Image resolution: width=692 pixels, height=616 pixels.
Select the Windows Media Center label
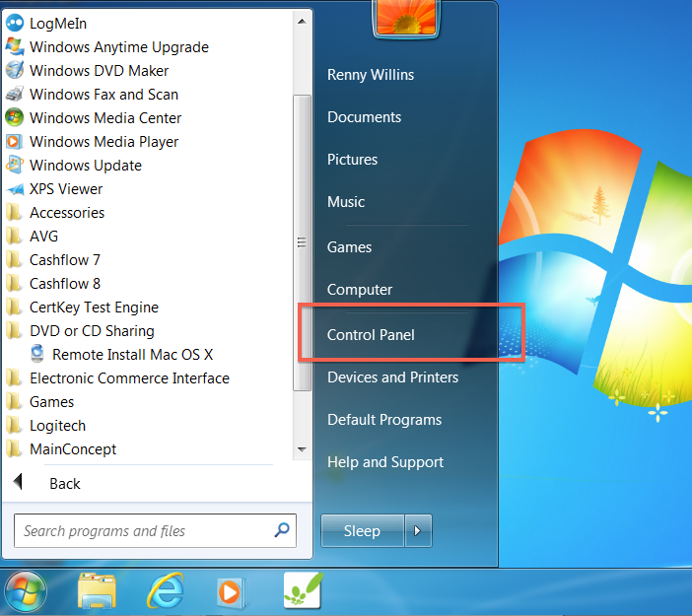105,118
